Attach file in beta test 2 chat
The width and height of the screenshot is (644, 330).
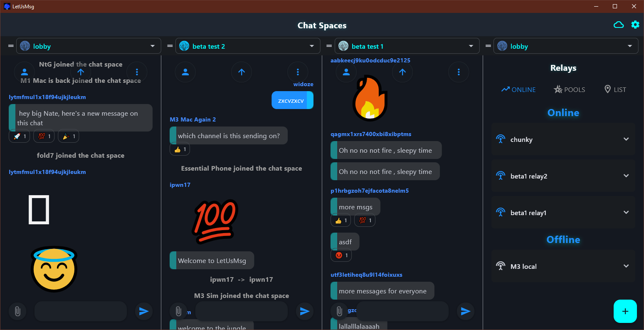pos(178,311)
